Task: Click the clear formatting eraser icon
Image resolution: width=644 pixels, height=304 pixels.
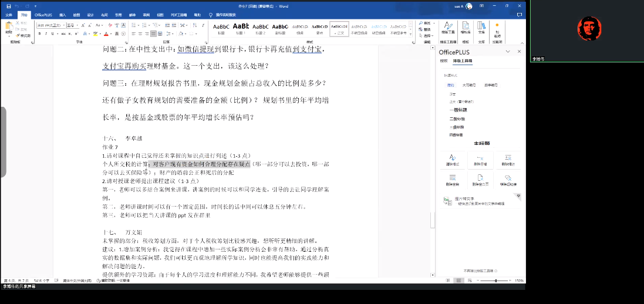Action: (x=110, y=25)
